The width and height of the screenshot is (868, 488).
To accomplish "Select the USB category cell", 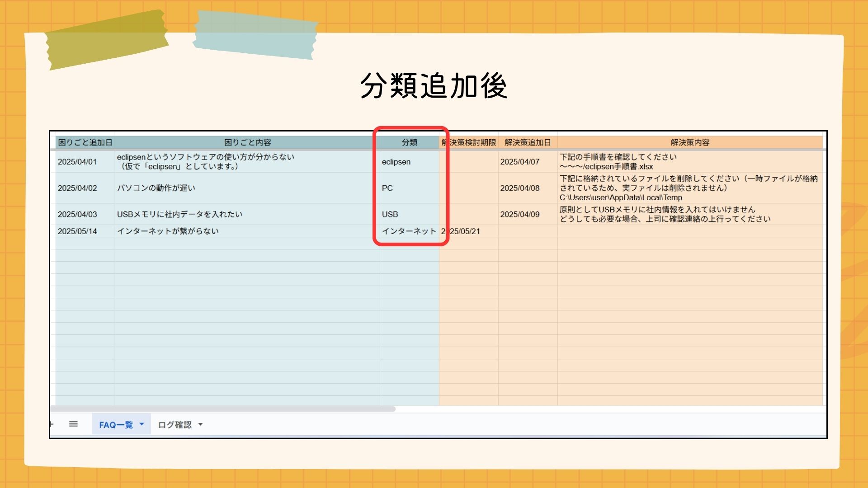I will tap(390, 214).
